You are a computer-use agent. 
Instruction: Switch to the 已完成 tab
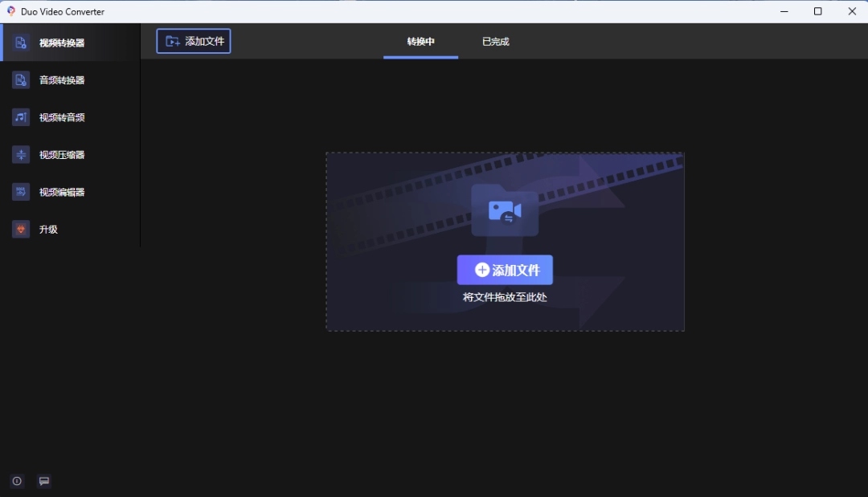click(495, 42)
